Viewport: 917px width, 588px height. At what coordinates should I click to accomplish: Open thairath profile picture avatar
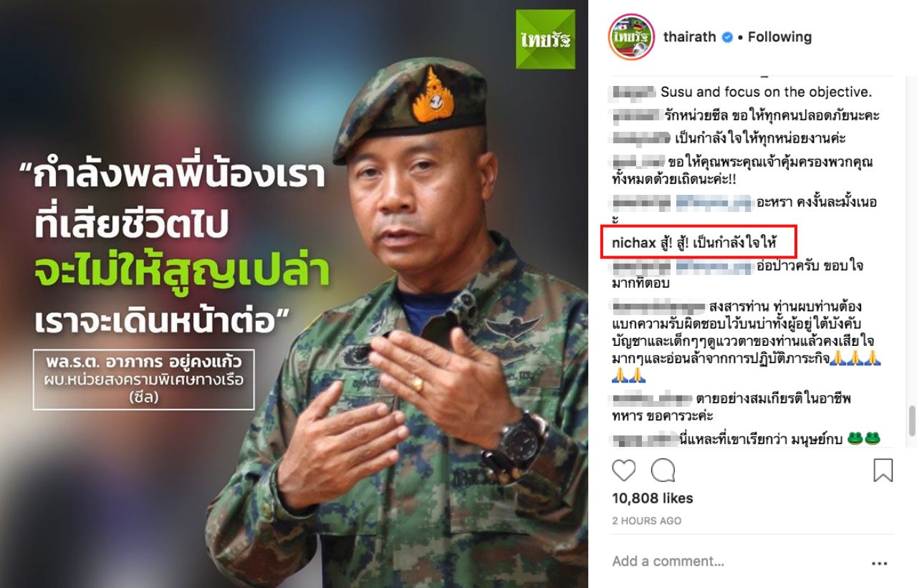(630, 37)
